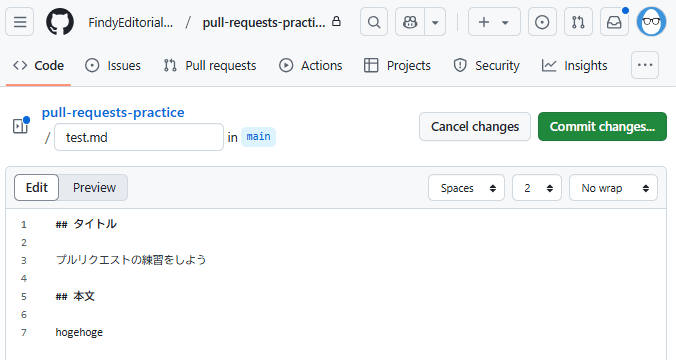Click the main branch label
The height and width of the screenshot is (360, 676).
(258, 137)
